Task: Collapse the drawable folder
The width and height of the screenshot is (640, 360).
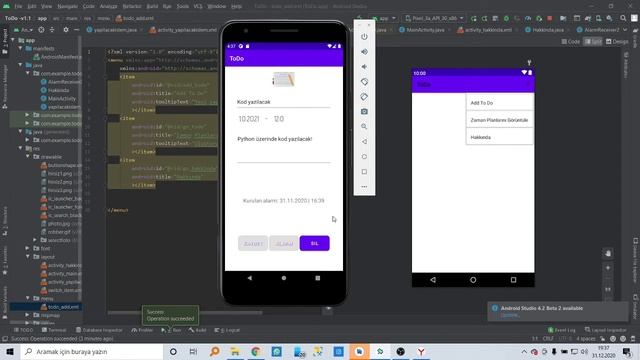Action: pos(28,156)
